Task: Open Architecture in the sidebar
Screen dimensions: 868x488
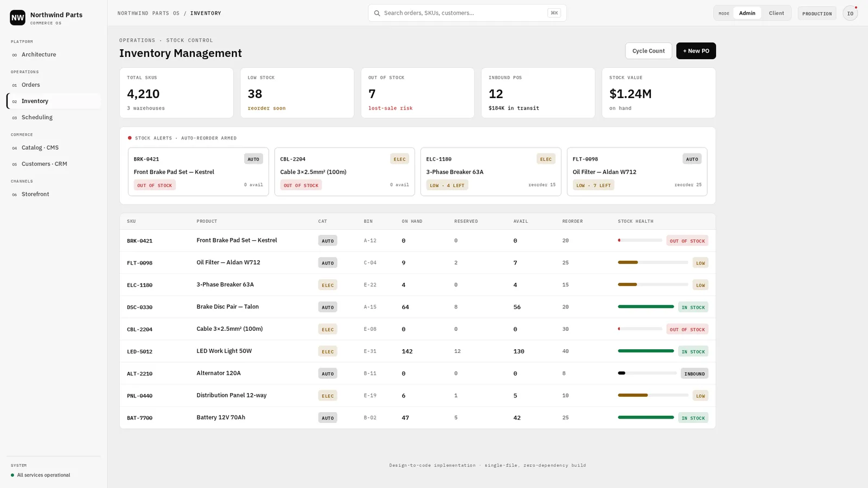Action: [x=53, y=54]
